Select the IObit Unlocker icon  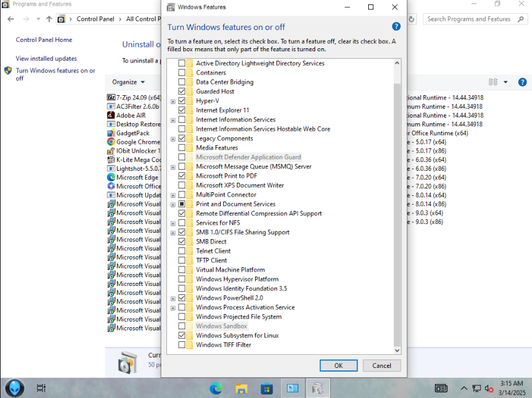(x=111, y=150)
